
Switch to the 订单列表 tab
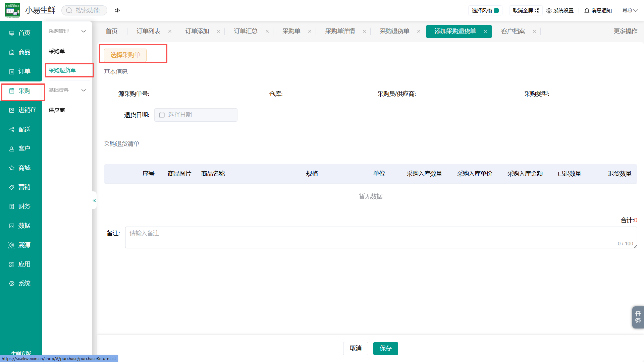149,31
